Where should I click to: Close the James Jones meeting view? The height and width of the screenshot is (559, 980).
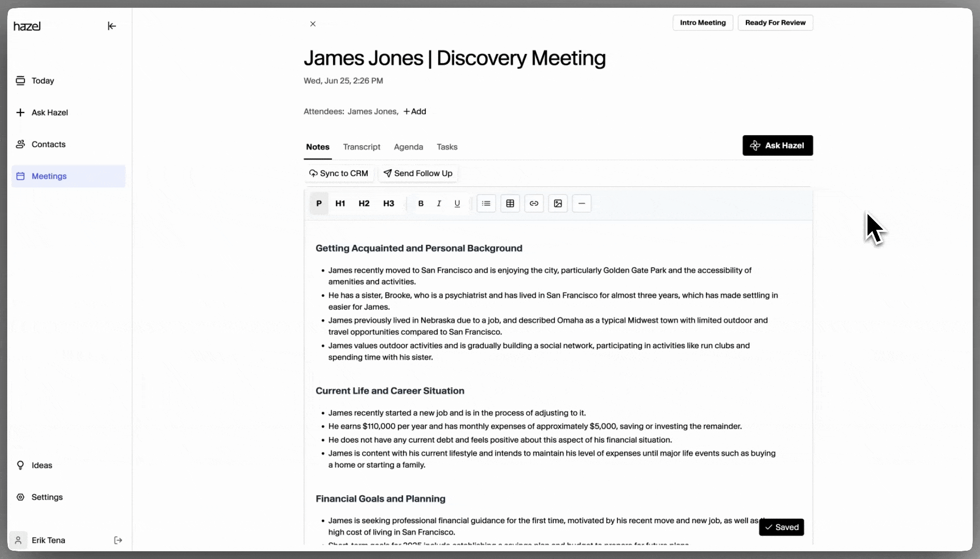313,24
